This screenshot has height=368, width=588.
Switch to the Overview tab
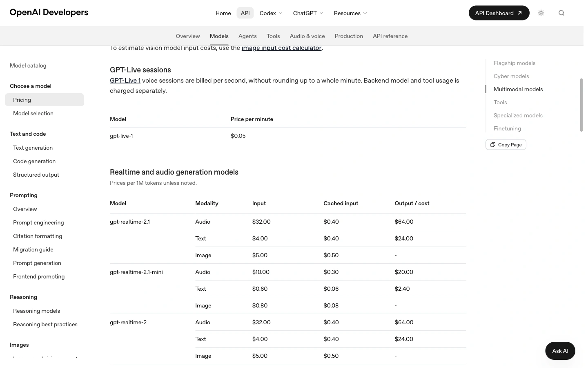pyautogui.click(x=188, y=36)
